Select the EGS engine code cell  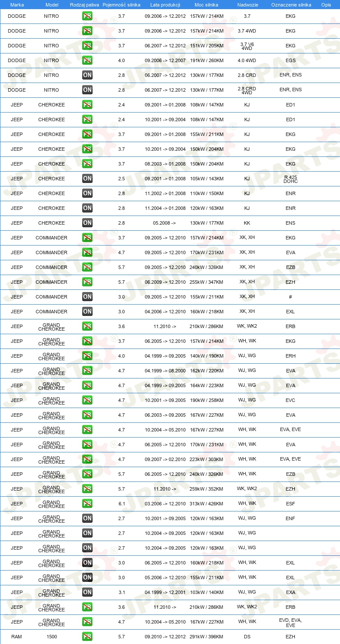pyautogui.click(x=290, y=60)
